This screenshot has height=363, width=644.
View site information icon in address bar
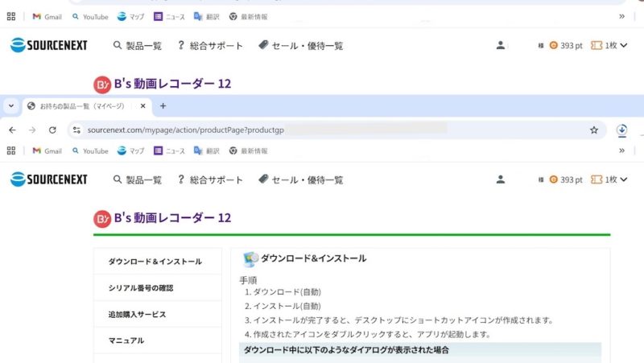point(76,130)
